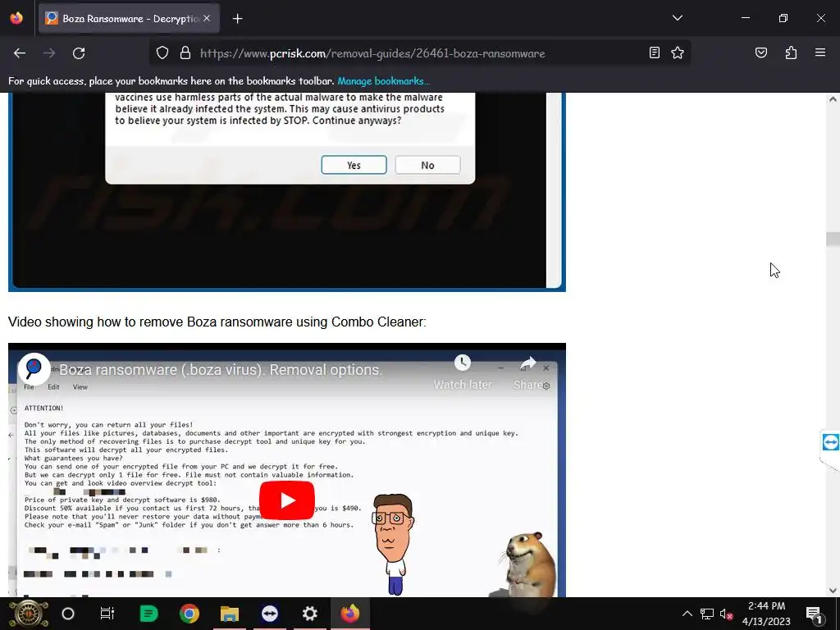
Task: Open File Explorer from taskbar
Action: 230,614
